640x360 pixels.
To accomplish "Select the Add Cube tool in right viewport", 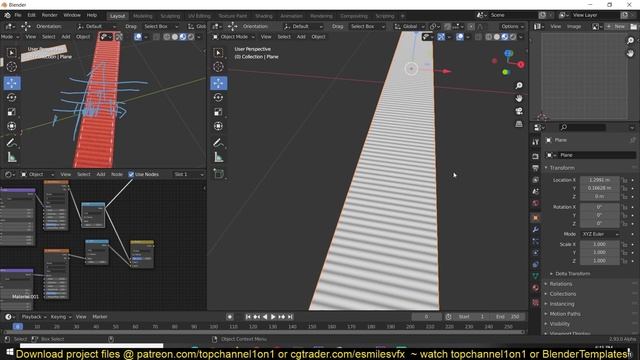I will [x=218, y=174].
